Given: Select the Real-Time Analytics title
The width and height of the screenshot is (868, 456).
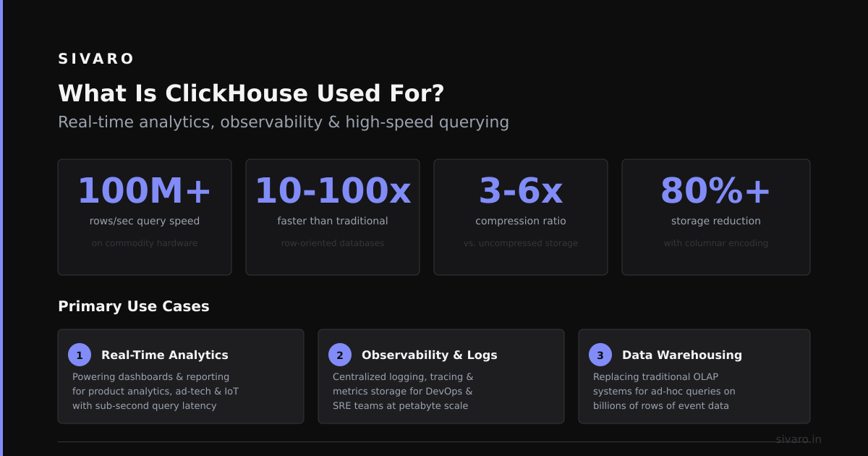Looking at the screenshot, I should (x=165, y=355).
